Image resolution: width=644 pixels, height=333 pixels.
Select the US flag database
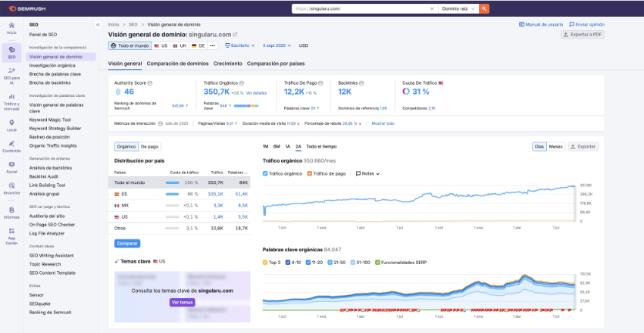[x=161, y=45]
